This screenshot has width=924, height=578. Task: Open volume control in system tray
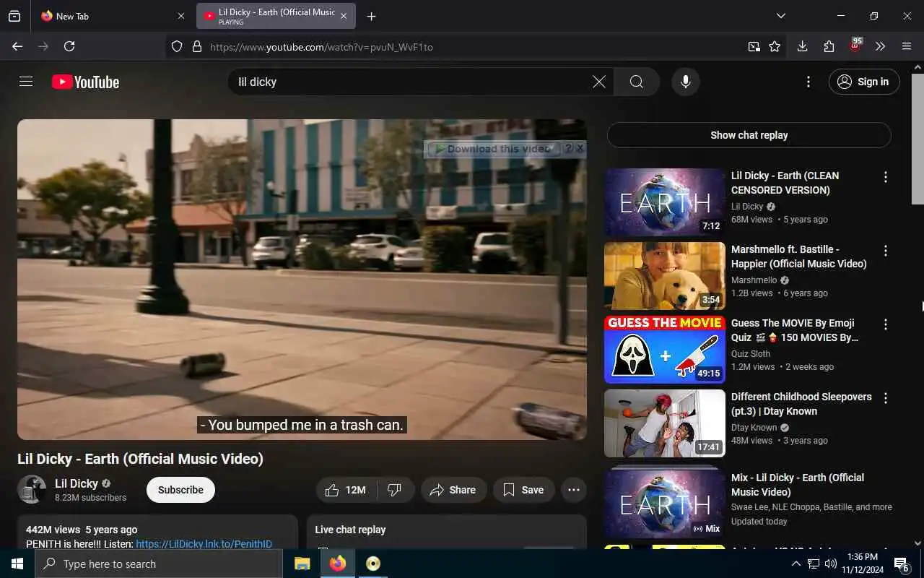click(x=831, y=564)
